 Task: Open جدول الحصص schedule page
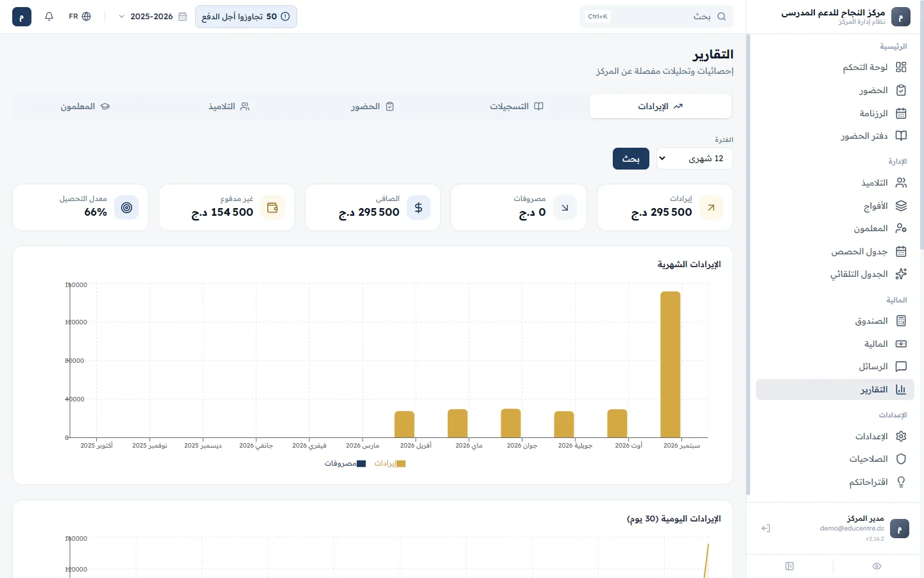coord(835,252)
